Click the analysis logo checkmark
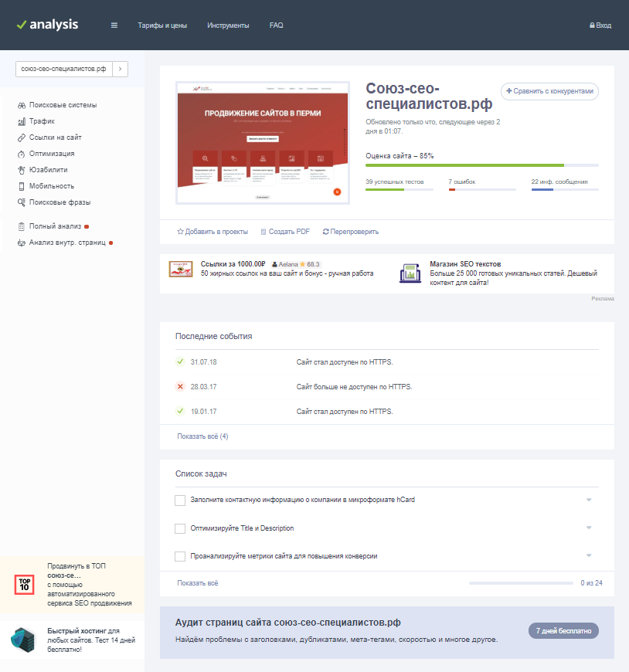629x672 pixels. (x=21, y=25)
